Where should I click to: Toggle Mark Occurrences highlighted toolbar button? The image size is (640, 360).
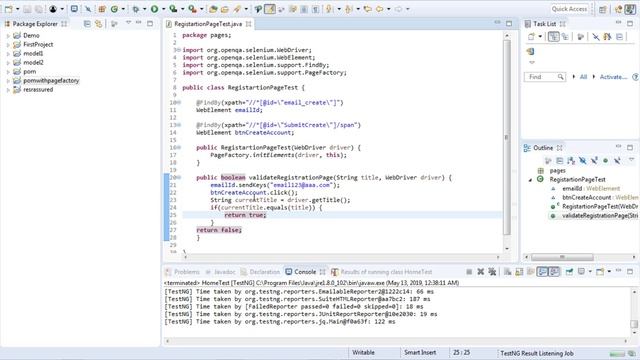coord(270,9)
